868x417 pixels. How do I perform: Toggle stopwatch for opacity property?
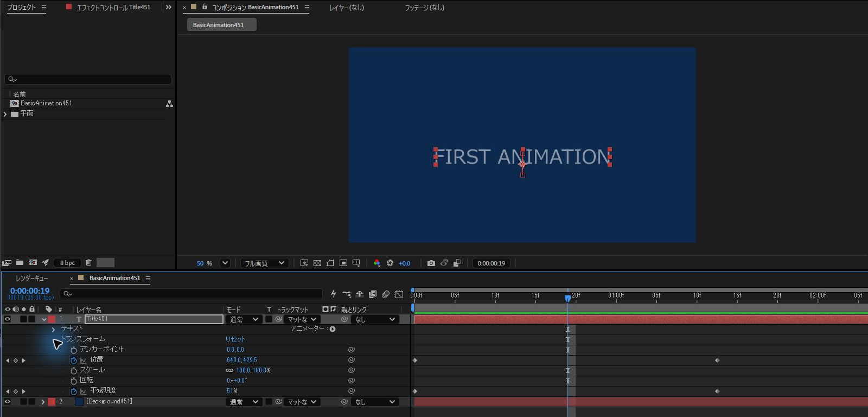[74, 391]
